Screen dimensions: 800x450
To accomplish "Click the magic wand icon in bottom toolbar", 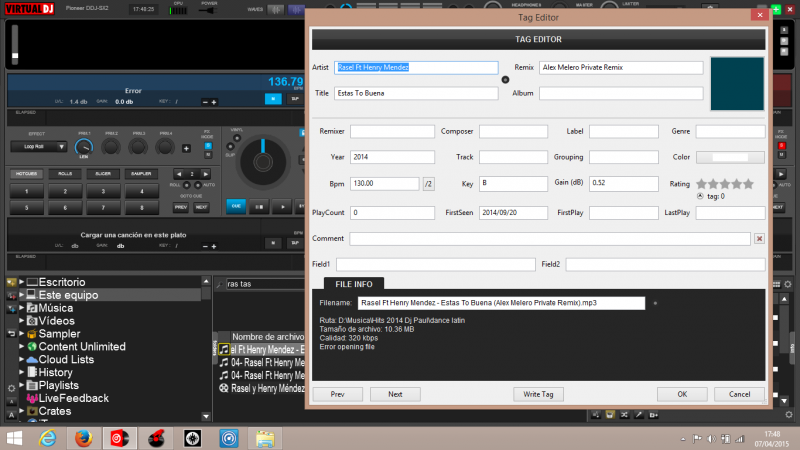I will (638, 415).
